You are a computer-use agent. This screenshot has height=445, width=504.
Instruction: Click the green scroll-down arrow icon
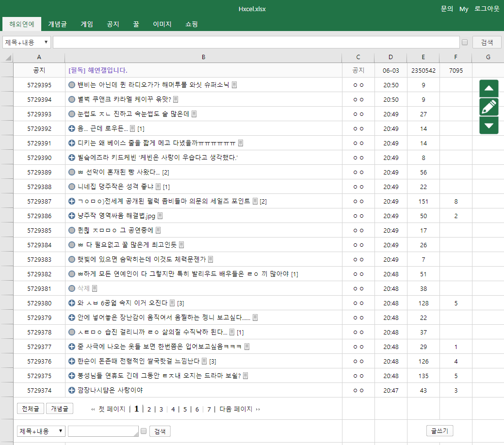coord(488,125)
